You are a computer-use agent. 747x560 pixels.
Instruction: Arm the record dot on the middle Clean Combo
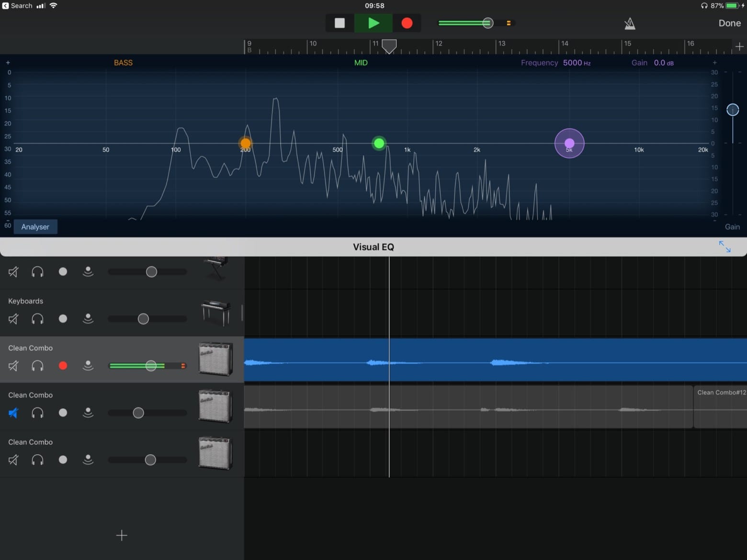[63, 413]
